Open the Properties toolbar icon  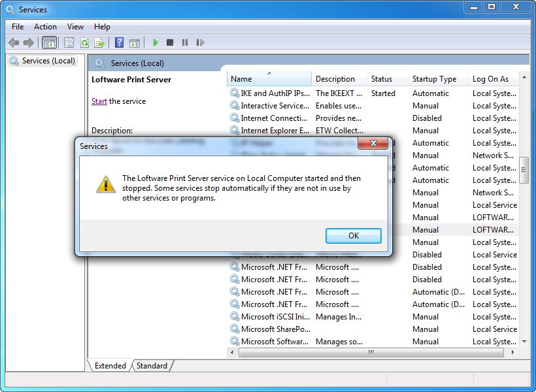coord(69,42)
